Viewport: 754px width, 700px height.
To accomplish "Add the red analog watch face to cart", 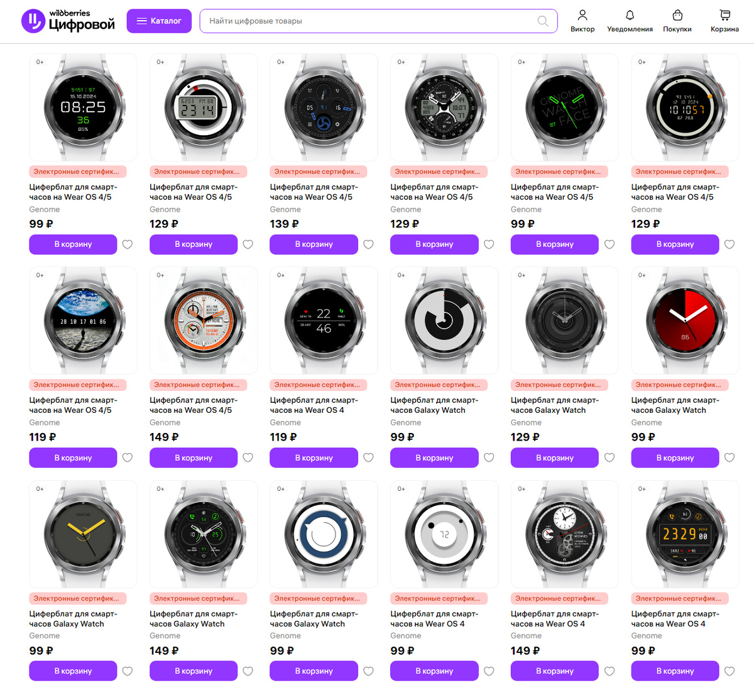I will [x=675, y=457].
